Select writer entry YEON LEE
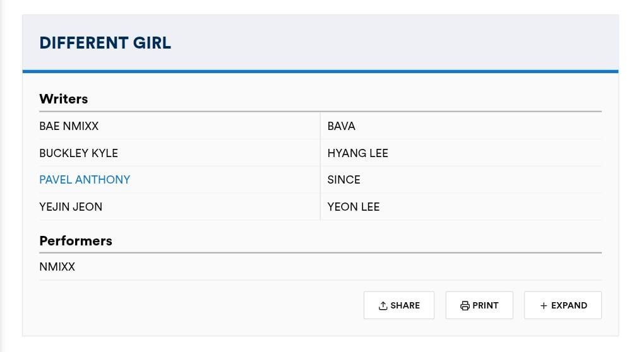Screen dimensions: 644x352 coord(354,207)
